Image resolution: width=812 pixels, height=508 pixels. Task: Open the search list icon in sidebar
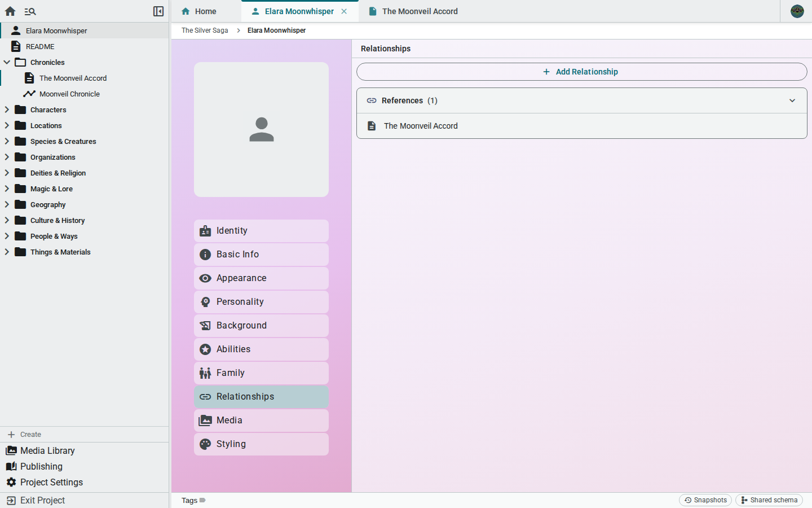coord(30,11)
